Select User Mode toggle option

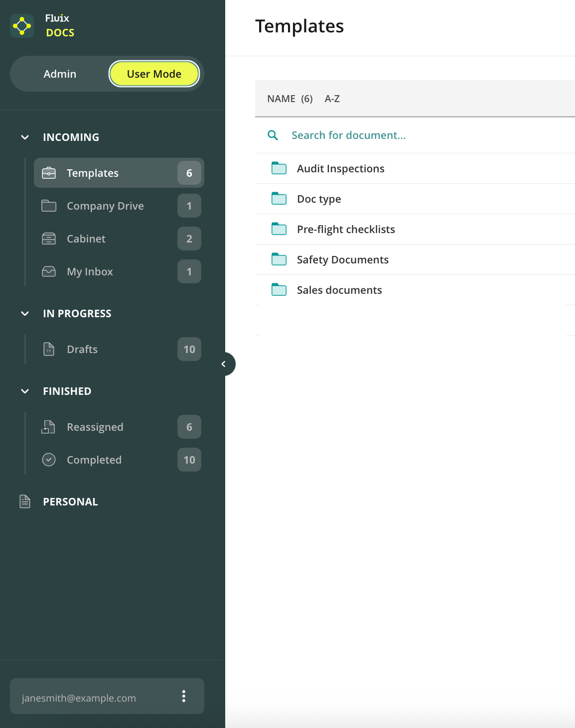pos(154,74)
